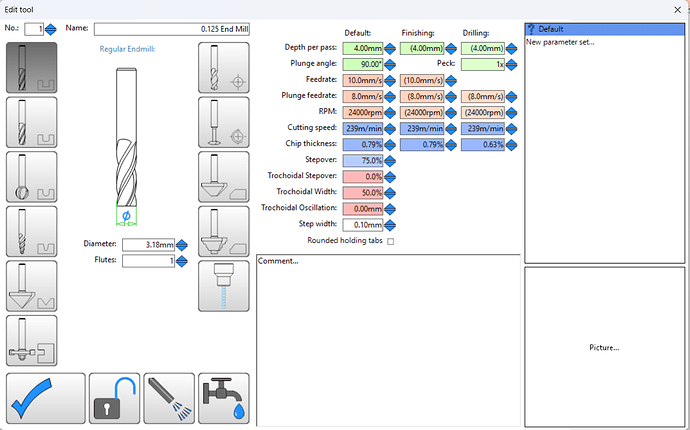Select the T-slot cutter tool type
The width and height of the screenshot is (690, 430).
(x=31, y=339)
